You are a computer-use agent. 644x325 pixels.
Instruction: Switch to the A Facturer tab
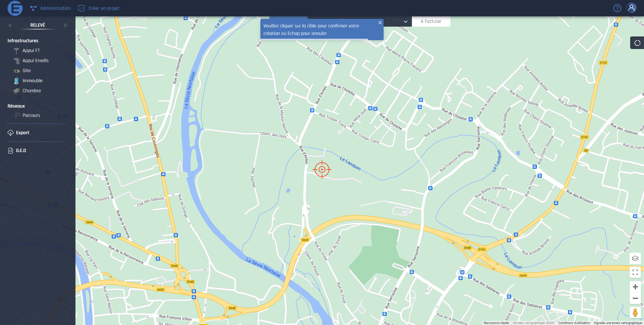431,22
